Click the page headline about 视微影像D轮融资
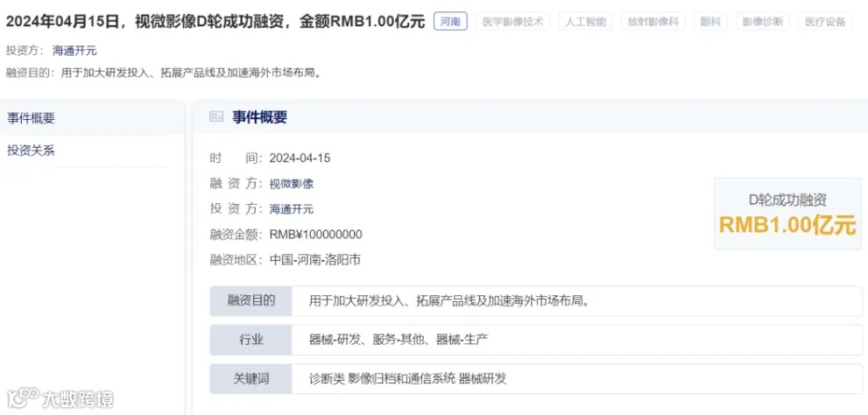The width and height of the screenshot is (868, 415). [x=215, y=22]
